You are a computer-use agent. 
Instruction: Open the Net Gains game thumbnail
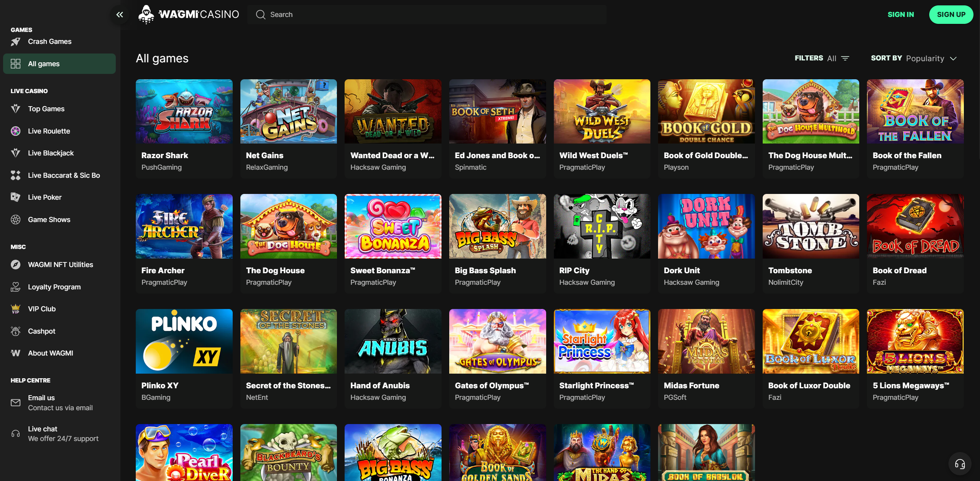point(288,112)
